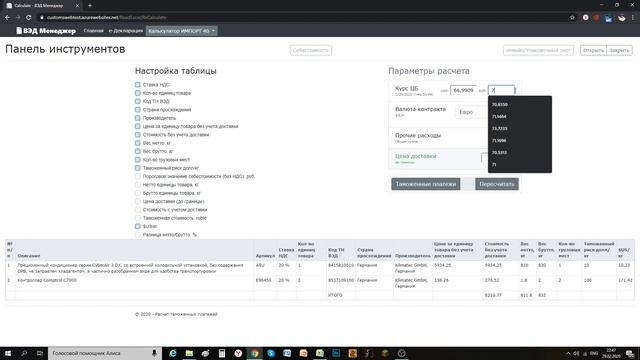
Task: Bookmark page with the star icon
Action: tap(572, 18)
